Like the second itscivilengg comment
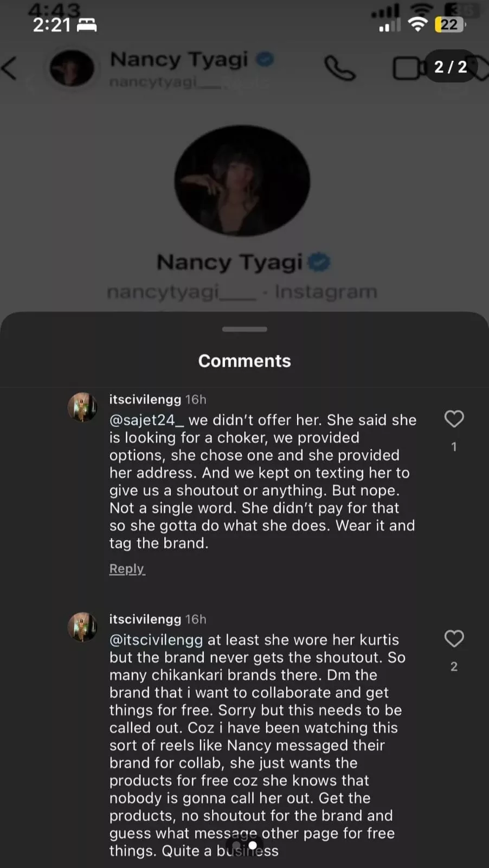The image size is (489, 868). tap(454, 639)
